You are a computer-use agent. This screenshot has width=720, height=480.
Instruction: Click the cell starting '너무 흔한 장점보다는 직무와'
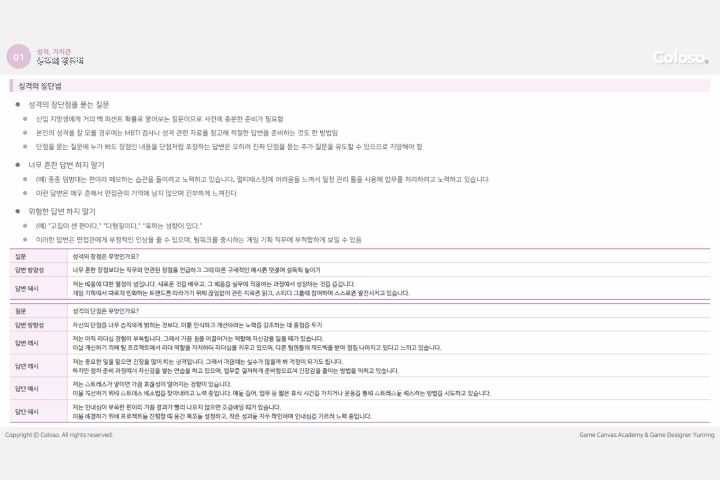196,270
